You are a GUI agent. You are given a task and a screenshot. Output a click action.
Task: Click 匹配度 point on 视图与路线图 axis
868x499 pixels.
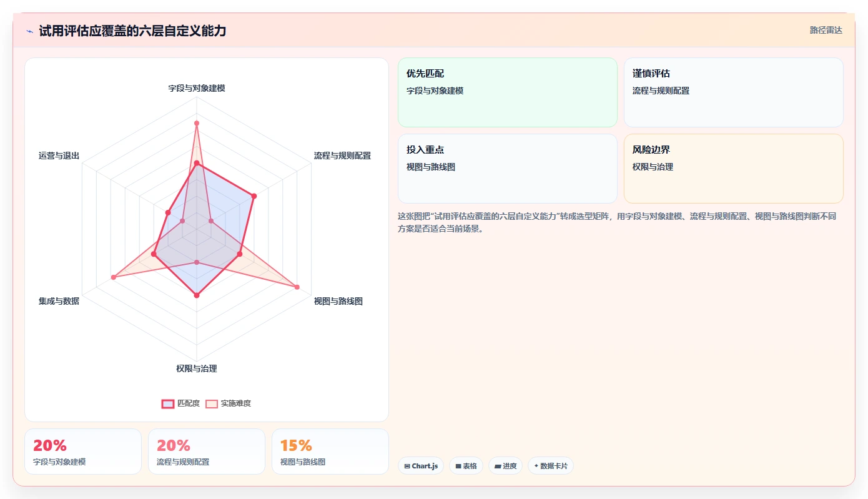(x=239, y=254)
